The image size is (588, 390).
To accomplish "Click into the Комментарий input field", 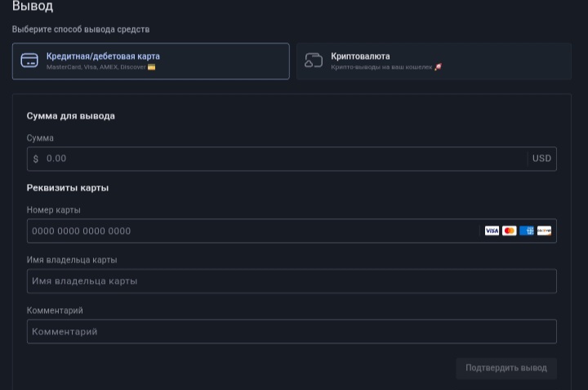I will tap(291, 332).
